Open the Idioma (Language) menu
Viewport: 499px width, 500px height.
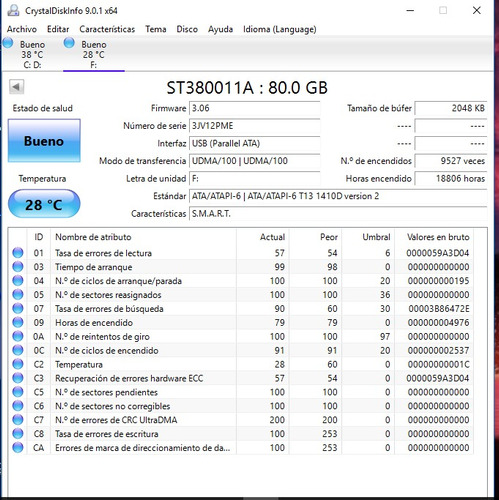click(x=280, y=29)
